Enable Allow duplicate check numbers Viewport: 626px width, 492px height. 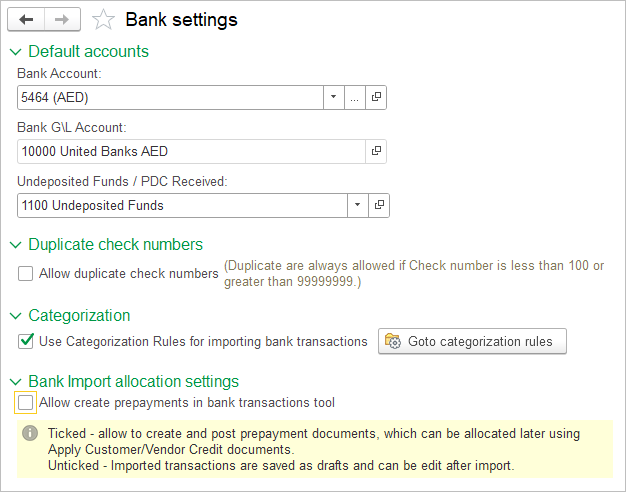(x=26, y=273)
